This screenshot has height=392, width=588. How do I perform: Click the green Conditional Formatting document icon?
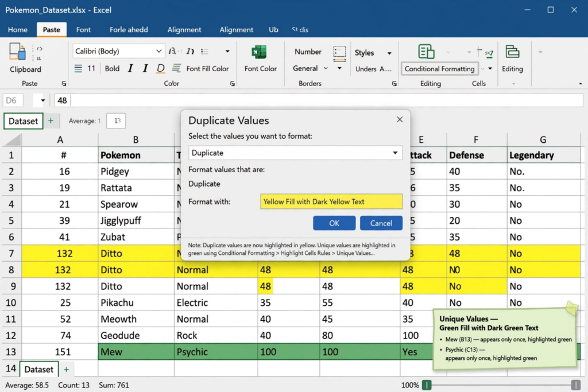(x=427, y=52)
